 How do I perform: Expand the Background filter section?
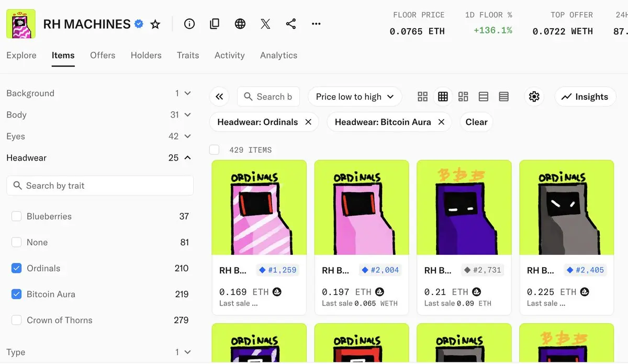[x=99, y=93]
